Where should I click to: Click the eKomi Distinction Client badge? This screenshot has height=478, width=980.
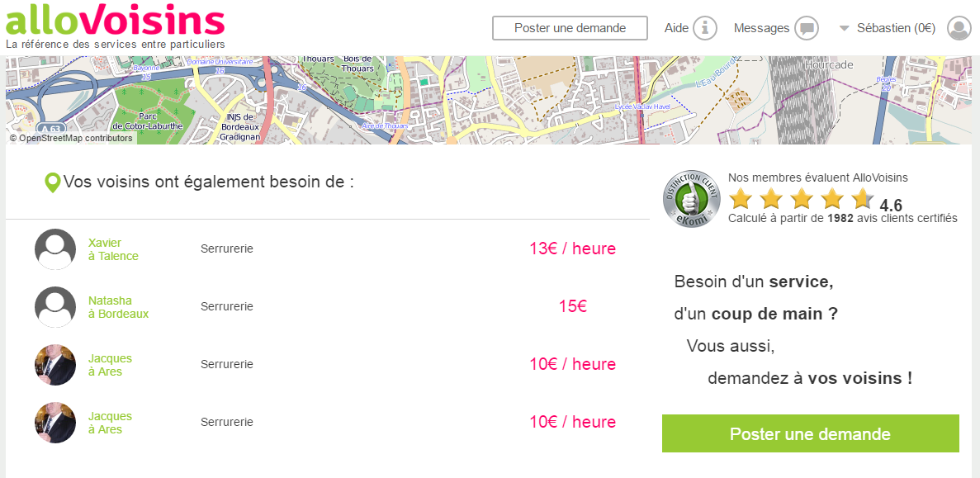pos(692,198)
